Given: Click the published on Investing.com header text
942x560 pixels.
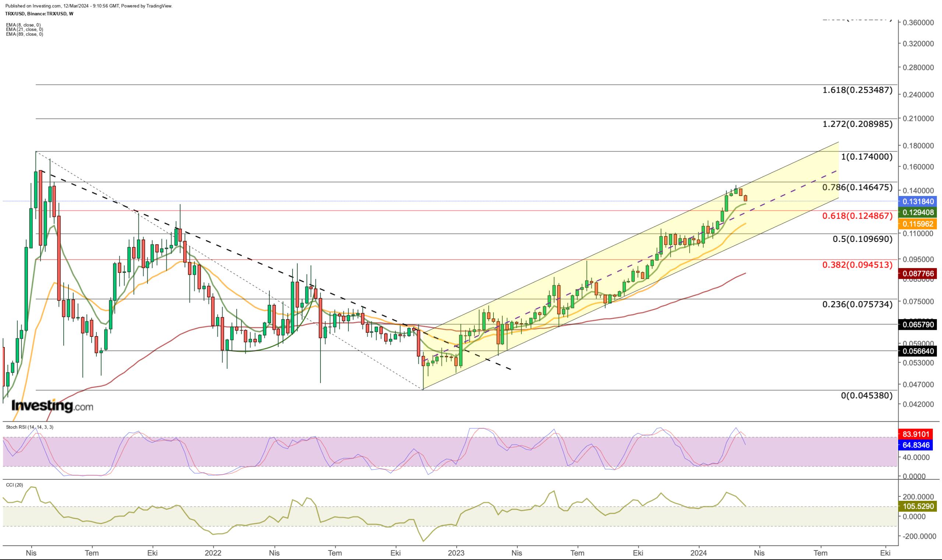Looking at the screenshot, I should (89, 6).
